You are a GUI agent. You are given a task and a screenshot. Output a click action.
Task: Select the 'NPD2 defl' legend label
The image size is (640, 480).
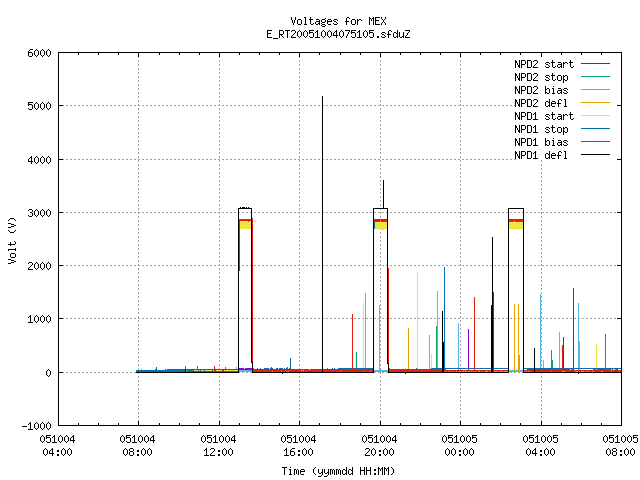tap(541, 103)
